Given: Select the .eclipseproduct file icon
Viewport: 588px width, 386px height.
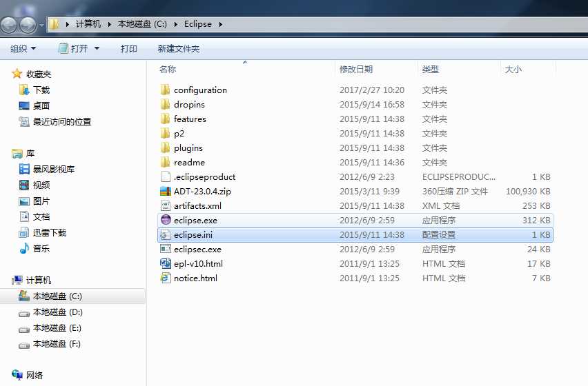Looking at the screenshot, I should pos(166,176).
